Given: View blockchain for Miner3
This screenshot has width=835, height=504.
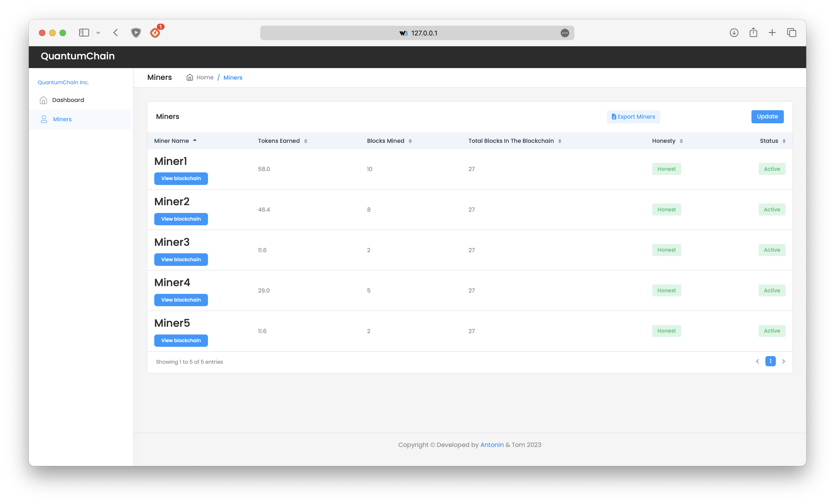Looking at the screenshot, I should click(181, 259).
